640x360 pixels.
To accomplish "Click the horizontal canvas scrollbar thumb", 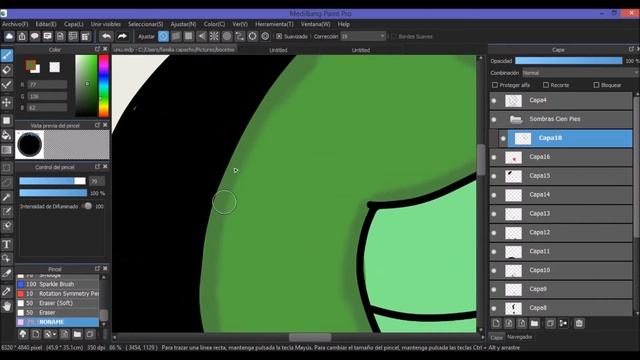I will 310,337.
